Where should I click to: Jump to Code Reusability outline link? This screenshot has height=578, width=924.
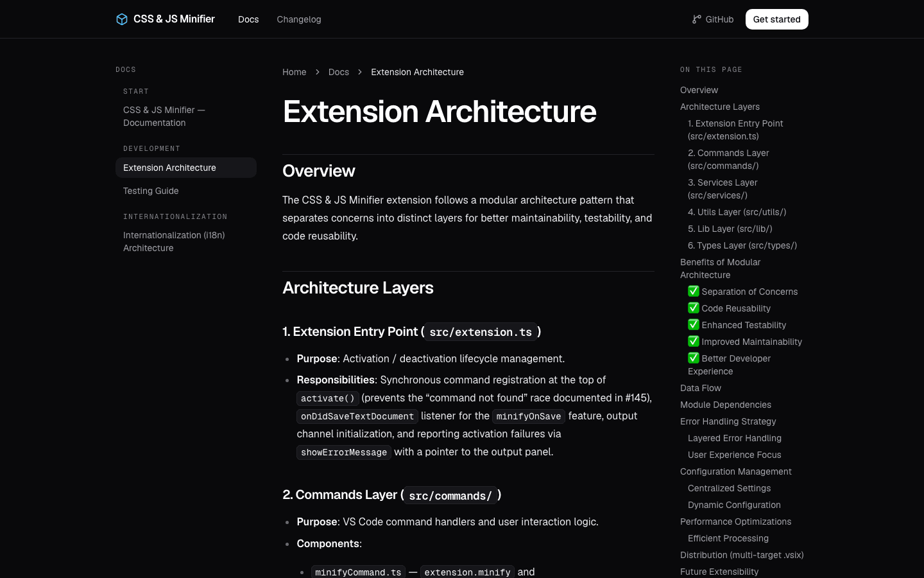(x=730, y=308)
